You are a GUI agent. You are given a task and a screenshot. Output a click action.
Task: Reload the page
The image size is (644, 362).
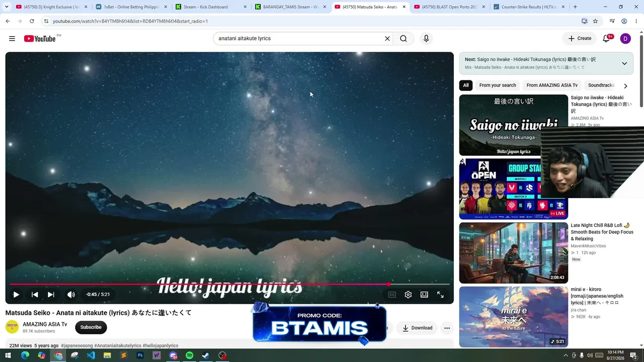32,21
